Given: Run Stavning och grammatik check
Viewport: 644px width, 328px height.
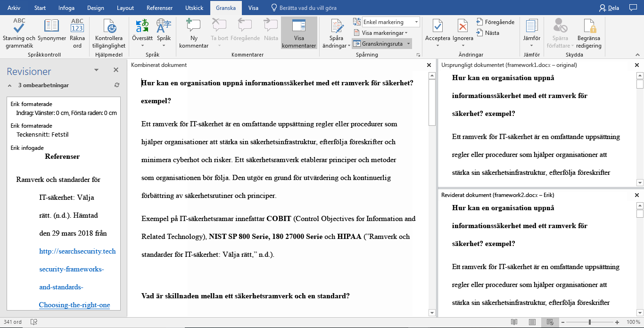Looking at the screenshot, I should [x=19, y=33].
